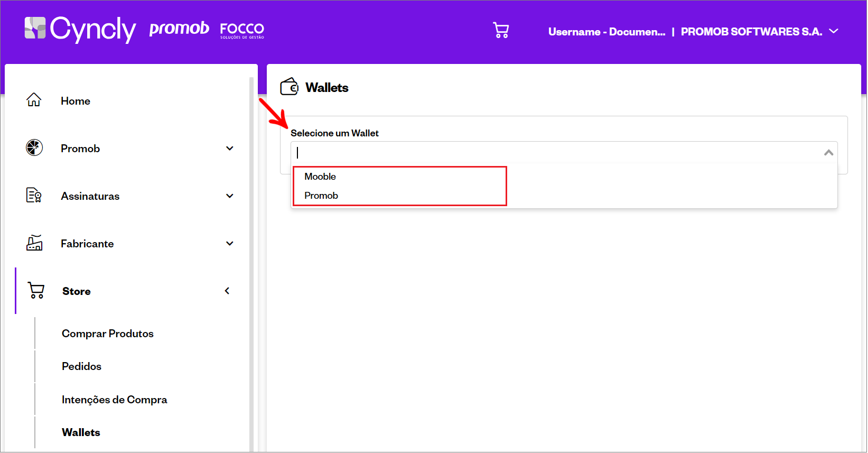868x453 pixels.
Task: Click the Home house icon
Action: [x=34, y=100]
